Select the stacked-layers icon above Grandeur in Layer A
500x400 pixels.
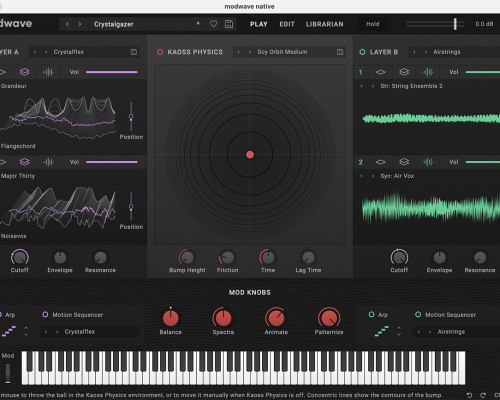point(25,72)
